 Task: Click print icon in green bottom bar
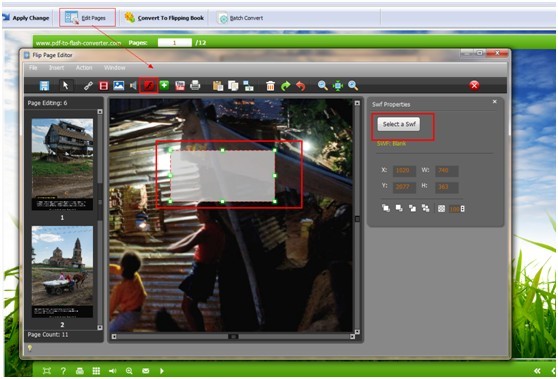click(80, 371)
